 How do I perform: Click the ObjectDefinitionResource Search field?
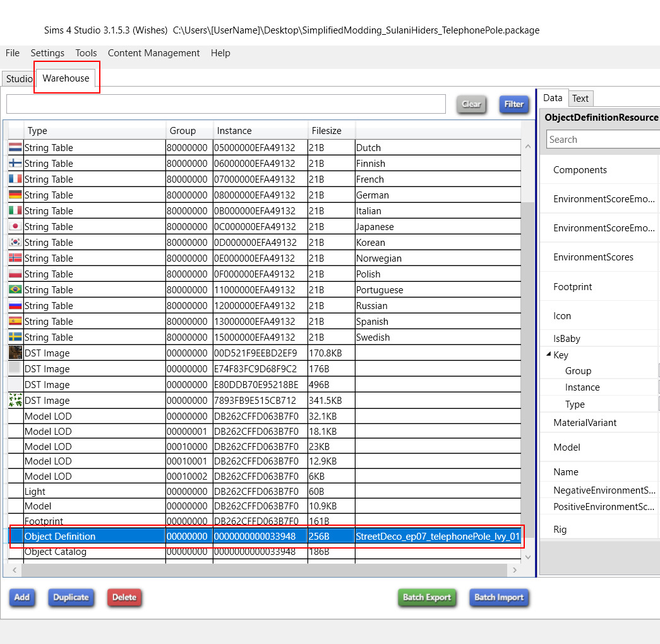point(603,140)
